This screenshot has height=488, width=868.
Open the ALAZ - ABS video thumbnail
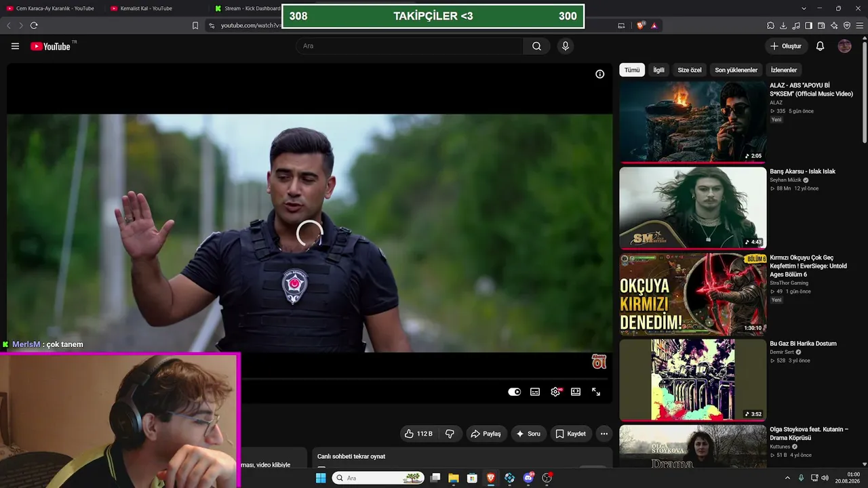tap(692, 122)
